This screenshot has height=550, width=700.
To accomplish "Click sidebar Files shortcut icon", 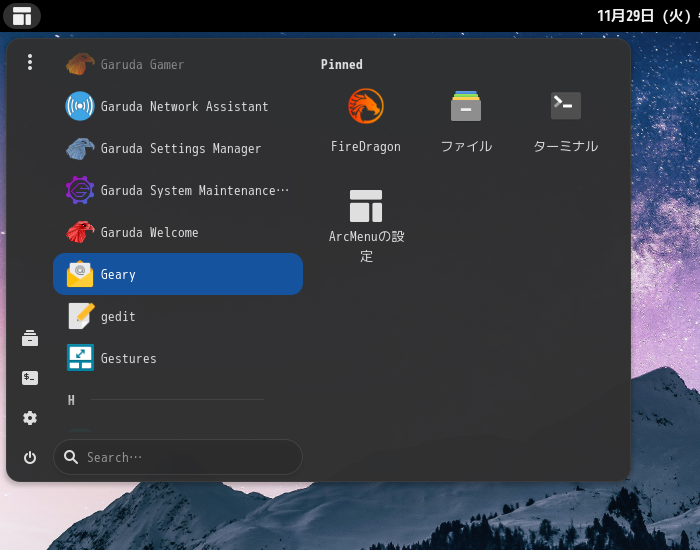I will (30, 338).
